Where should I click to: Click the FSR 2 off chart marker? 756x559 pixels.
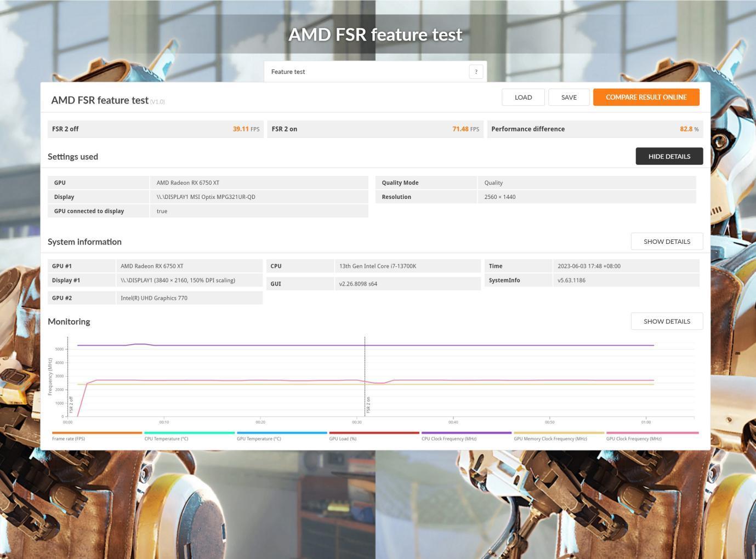click(71, 404)
